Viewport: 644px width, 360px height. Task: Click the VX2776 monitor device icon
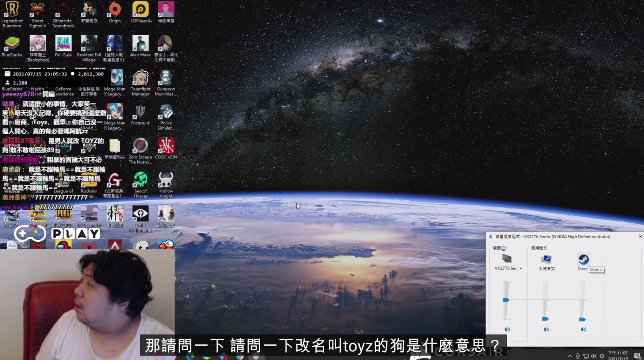point(507,259)
